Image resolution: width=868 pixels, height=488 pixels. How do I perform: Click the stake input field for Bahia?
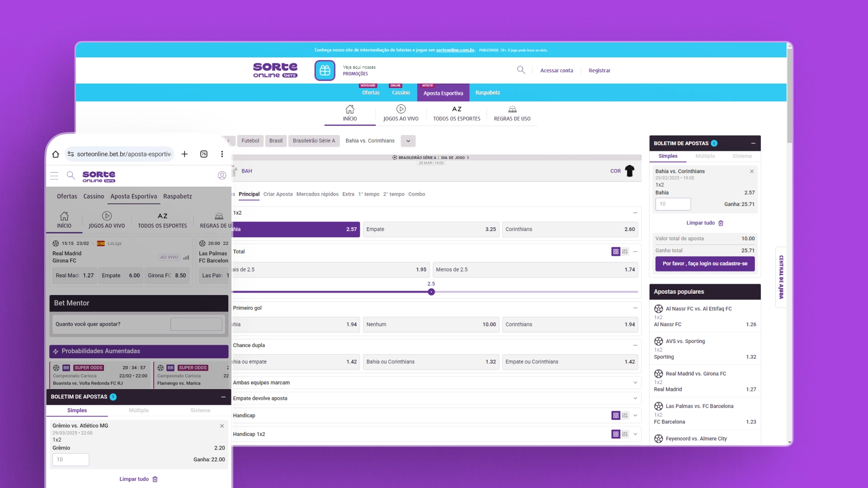[673, 204]
